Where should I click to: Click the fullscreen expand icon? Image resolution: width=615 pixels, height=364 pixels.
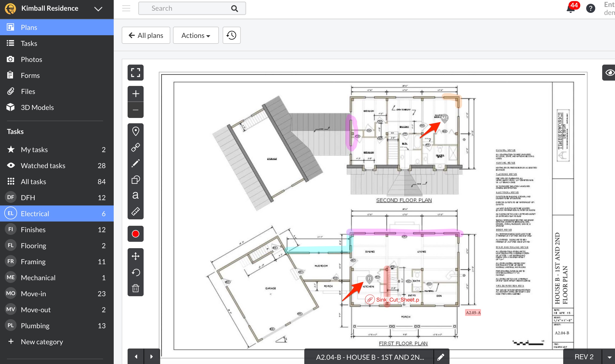click(x=136, y=73)
